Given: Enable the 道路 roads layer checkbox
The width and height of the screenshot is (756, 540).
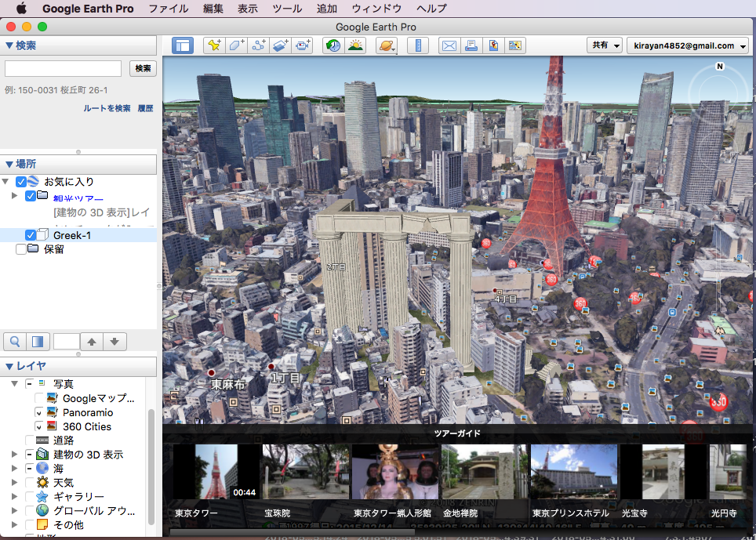Looking at the screenshot, I should [x=30, y=440].
